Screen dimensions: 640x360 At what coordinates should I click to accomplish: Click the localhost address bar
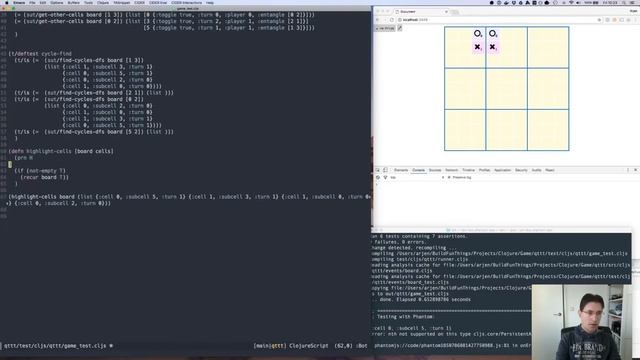point(500,20)
